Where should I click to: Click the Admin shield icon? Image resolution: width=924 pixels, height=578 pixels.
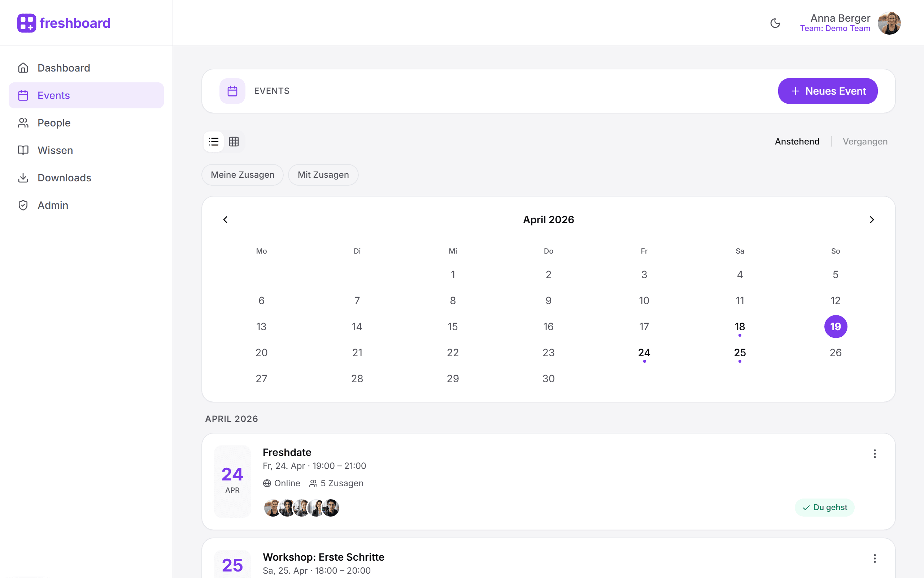point(23,205)
